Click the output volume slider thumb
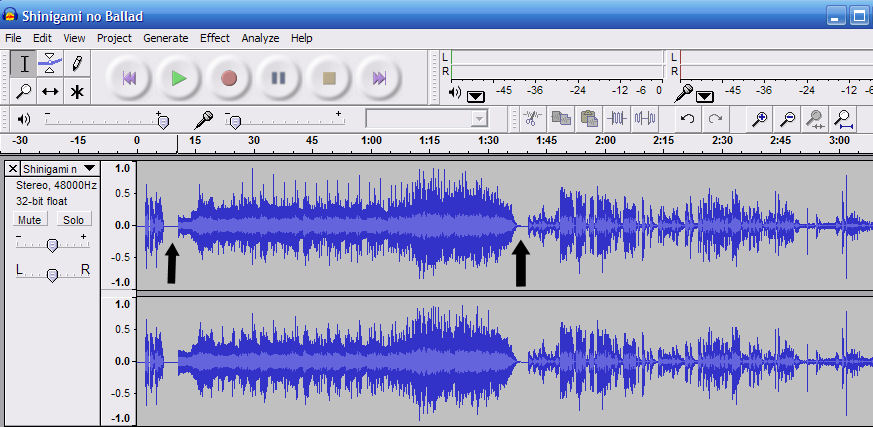 tap(163, 122)
